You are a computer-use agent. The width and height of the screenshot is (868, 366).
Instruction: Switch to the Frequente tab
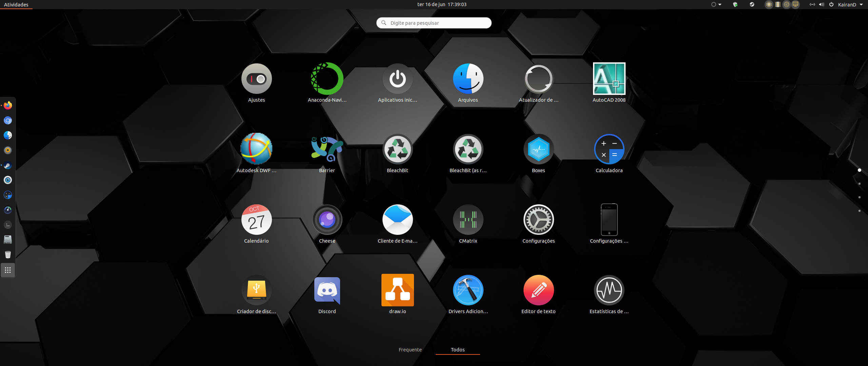click(410, 350)
